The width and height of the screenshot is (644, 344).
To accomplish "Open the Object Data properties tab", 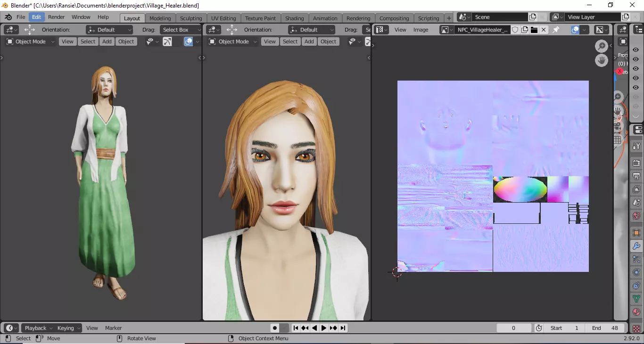I will click(x=636, y=299).
